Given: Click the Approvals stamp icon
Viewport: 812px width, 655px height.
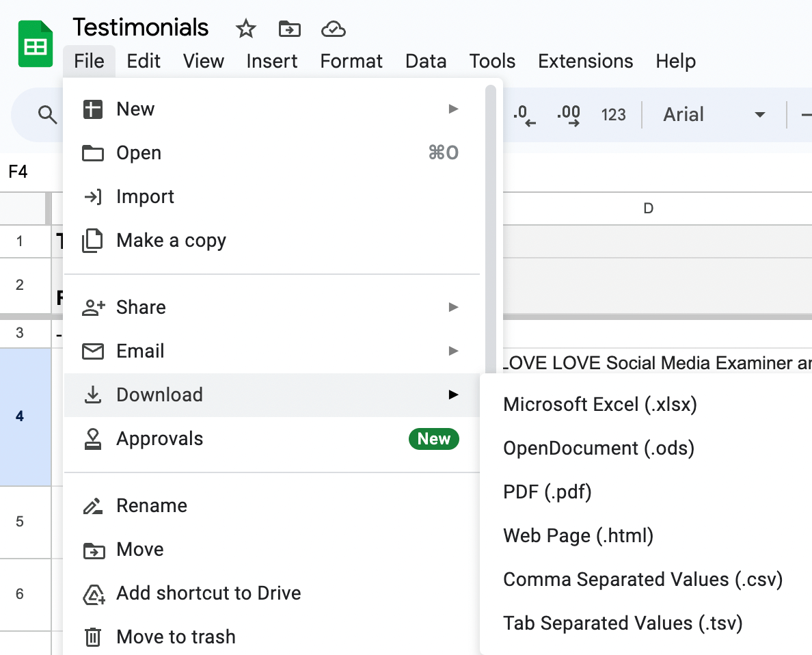Looking at the screenshot, I should [x=93, y=439].
